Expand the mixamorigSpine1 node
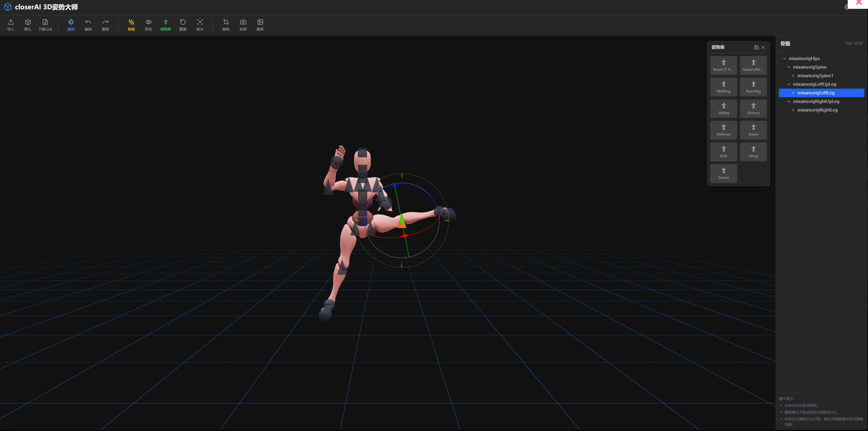The height and width of the screenshot is (431, 868). coord(793,76)
